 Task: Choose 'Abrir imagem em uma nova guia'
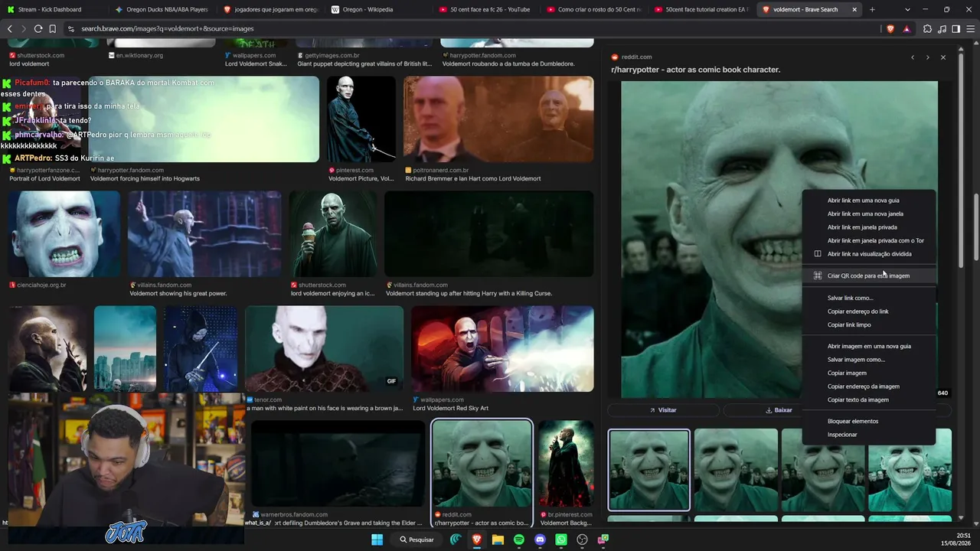(x=869, y=346)
